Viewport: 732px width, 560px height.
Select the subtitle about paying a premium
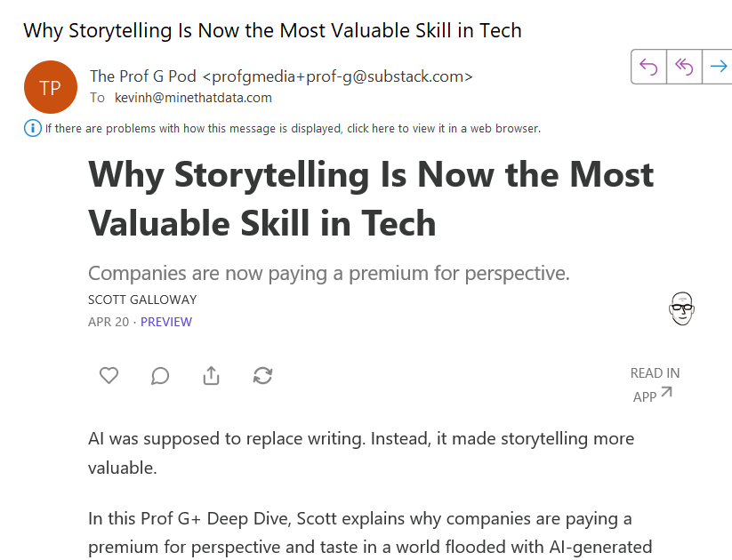point(328,273)
